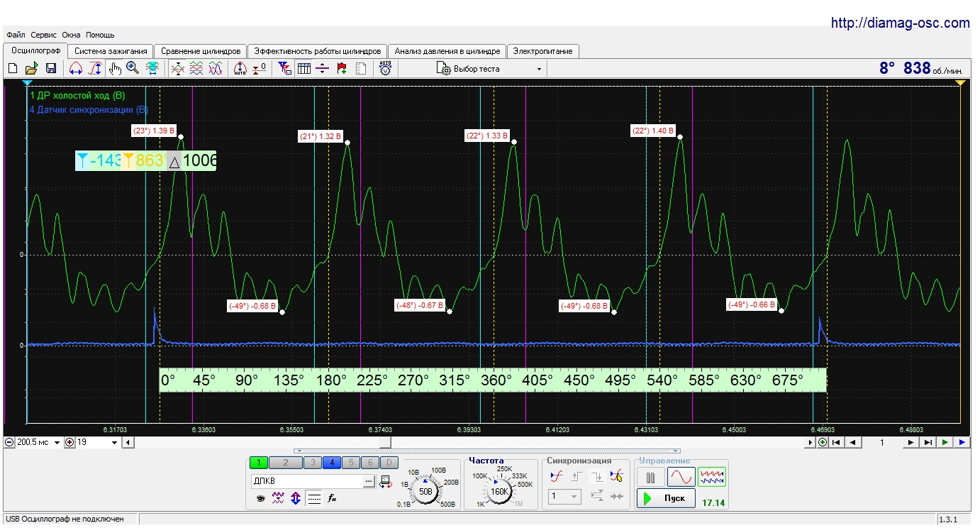This screenshot has width=980, height=528.
Task: Click the blue vertical arrows invert icon
Action: [x=296, y=498]
